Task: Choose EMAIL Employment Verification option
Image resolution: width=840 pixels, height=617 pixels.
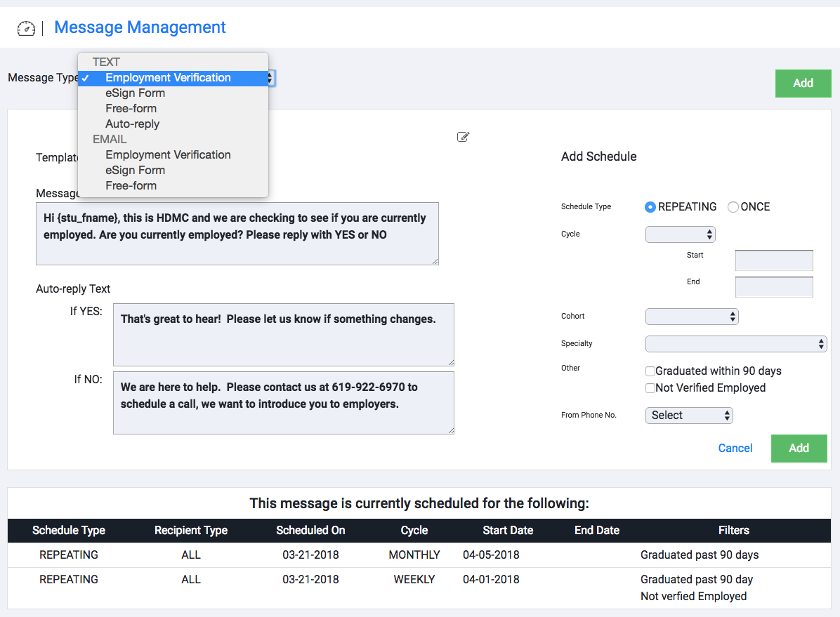Action: pyautogui.click(x=173, y=155)
